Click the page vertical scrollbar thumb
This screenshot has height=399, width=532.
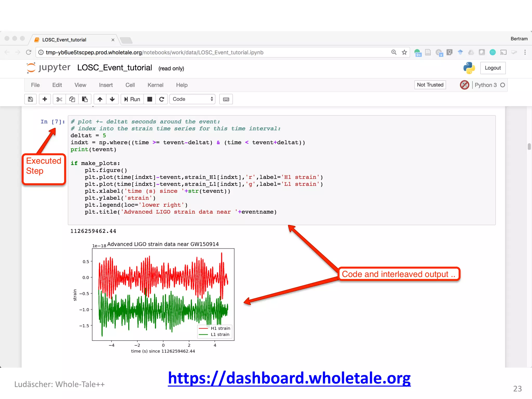click(x=529, y=146)
